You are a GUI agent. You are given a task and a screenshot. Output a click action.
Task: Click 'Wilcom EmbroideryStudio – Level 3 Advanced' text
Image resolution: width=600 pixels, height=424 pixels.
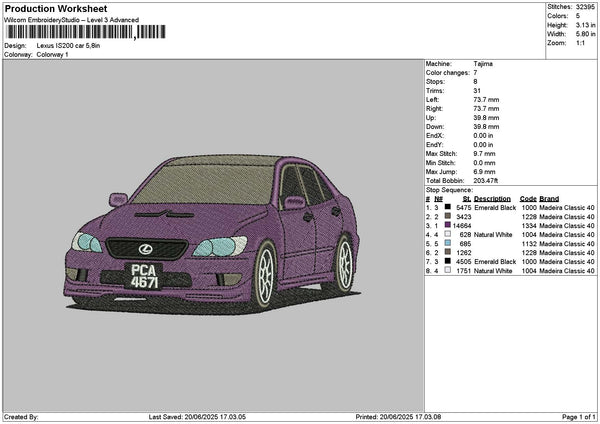point(72,20)
